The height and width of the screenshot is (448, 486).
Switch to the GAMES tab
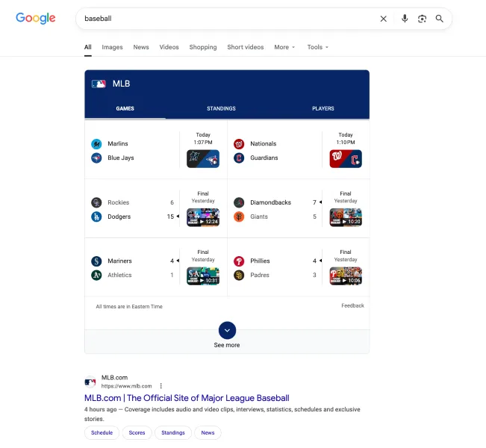[125, 108]
